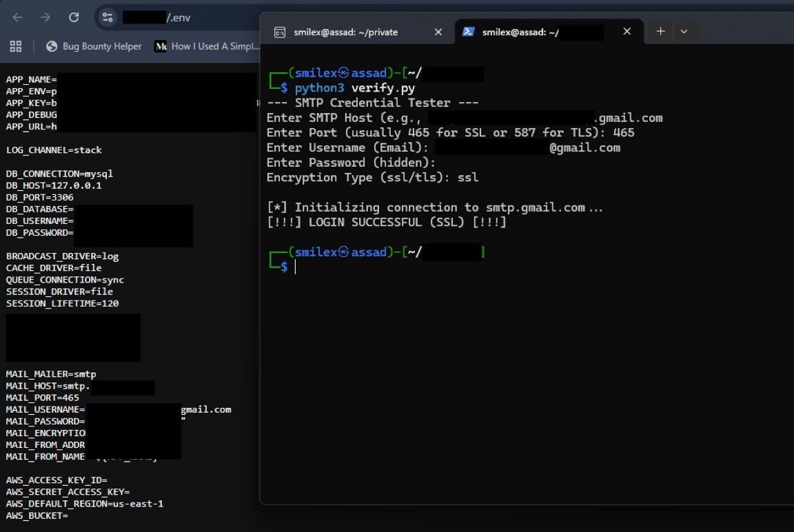Viewport: 794px width, 532px height.
Task: Click 'BROADCAST_DRIVER=log' line
Action: point(62,256)
